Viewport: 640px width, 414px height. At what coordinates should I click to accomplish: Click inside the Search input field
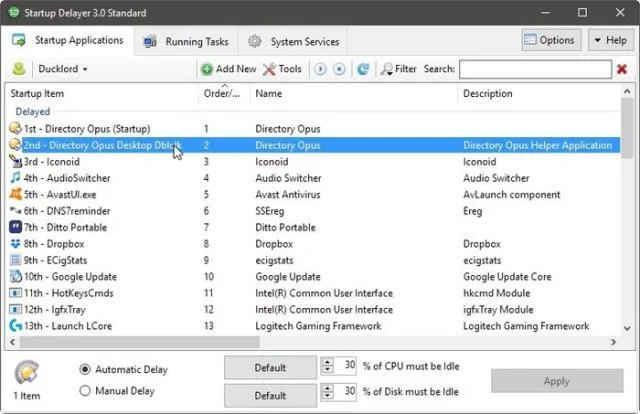click(x=536, y=69)
